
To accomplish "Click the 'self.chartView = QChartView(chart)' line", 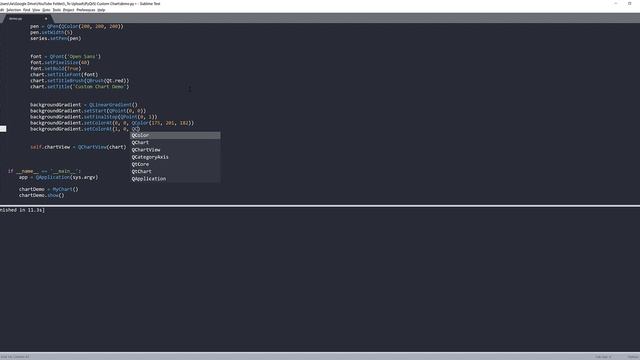I will (78, 147).
